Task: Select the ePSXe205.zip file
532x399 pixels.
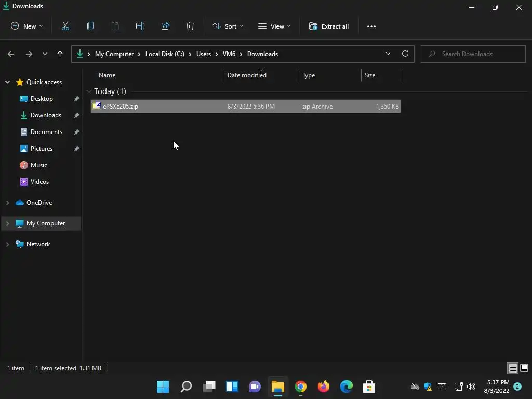Action: (246, 106)
